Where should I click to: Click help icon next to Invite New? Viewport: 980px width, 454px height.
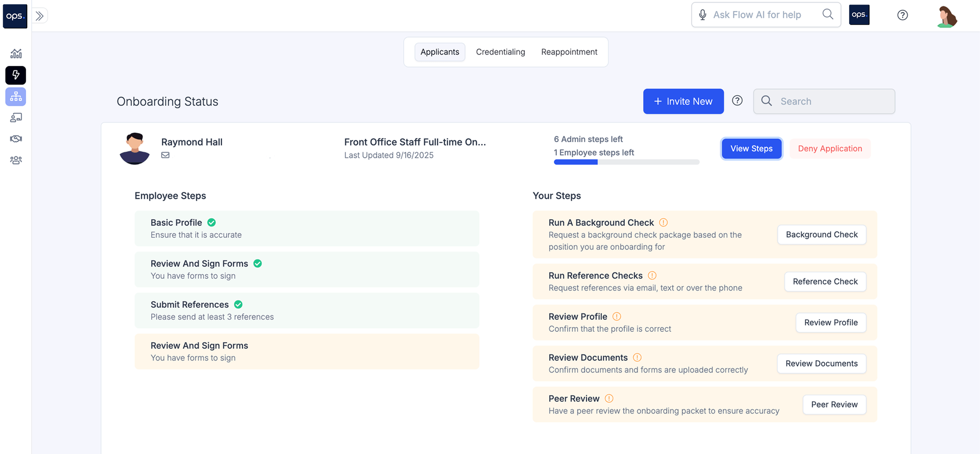tap(737, 101)
